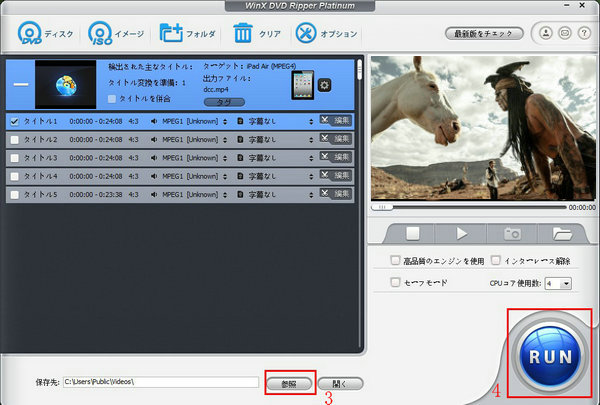This screenshot has width=600, height=405.
Task: Enable 高品質のエンジンを使用 checkbox
Action: click(395, 261)
